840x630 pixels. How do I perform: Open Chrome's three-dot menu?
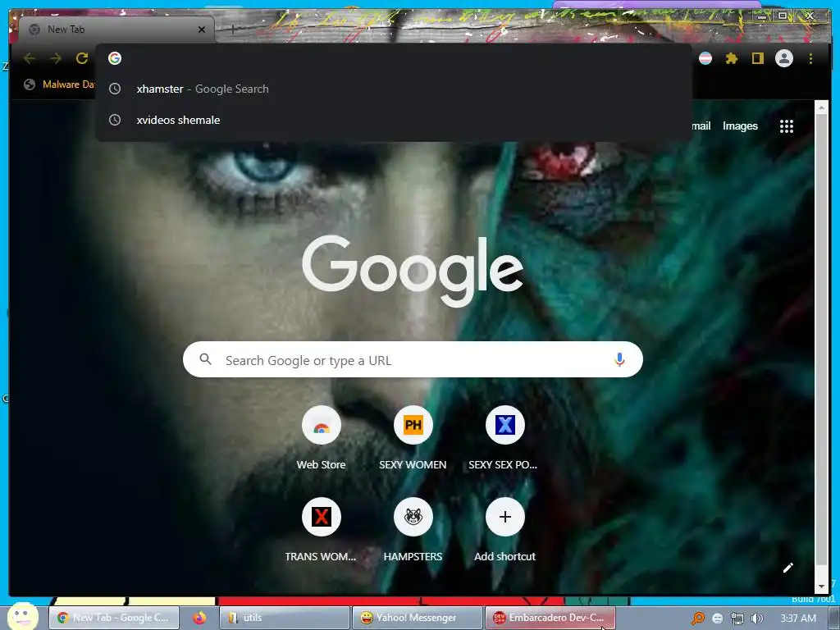click(810, 58)
